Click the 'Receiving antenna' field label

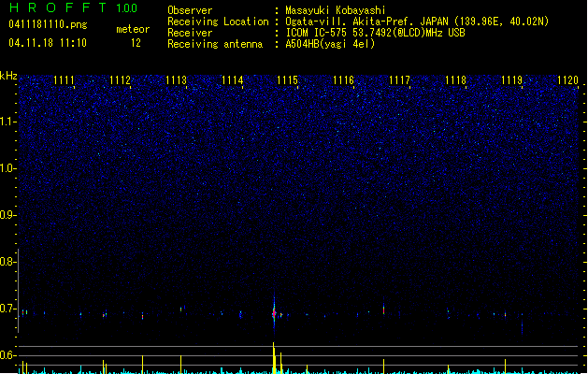[x=215, y=44]
